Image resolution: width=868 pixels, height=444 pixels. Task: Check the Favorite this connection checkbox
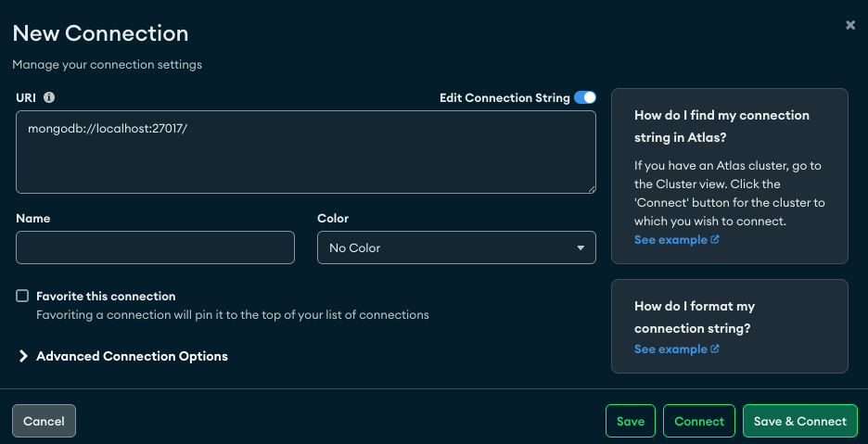(x=22, y=296)
